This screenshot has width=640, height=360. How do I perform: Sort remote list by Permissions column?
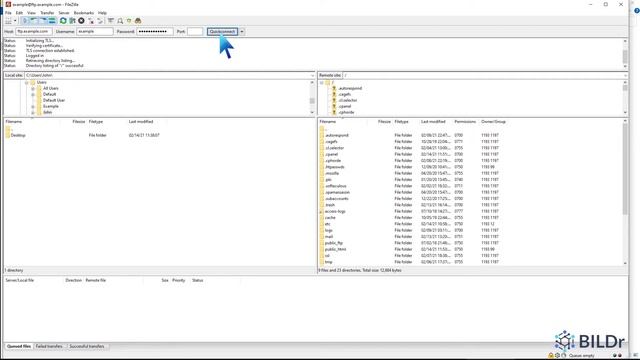[x=465, y=122]
